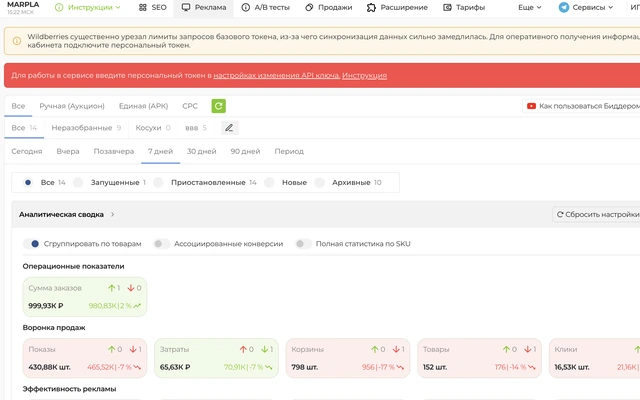
Task: Click the Операционные показатели heading
Action: (73, 266)
